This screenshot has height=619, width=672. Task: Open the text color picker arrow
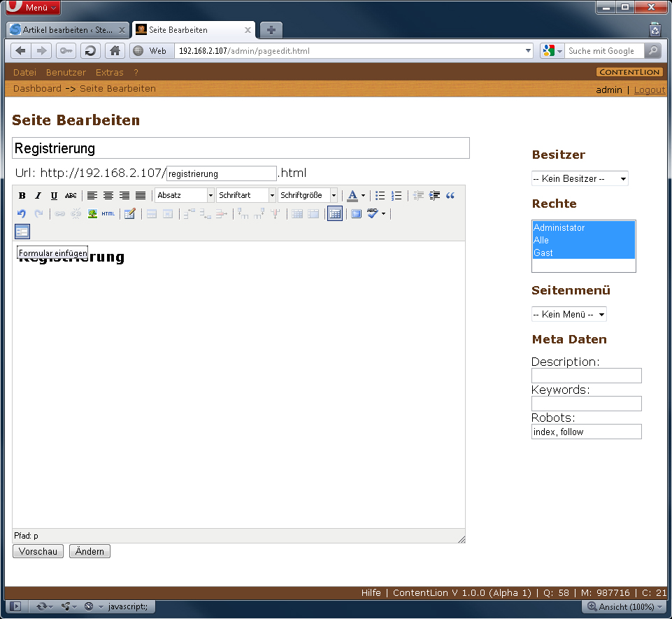[364, 195]
